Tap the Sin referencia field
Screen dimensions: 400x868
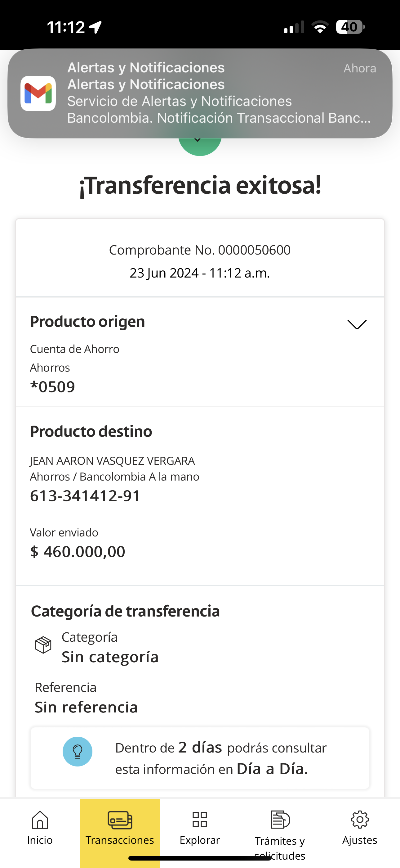coord(86,707)
